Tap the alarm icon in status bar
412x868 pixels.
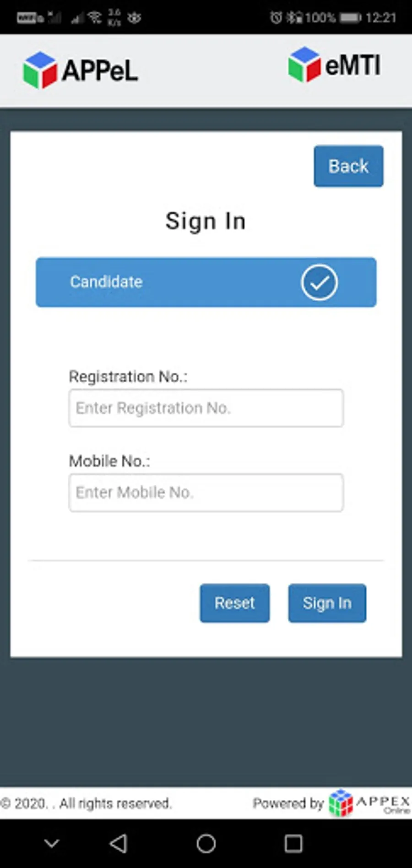click(276, 18)
